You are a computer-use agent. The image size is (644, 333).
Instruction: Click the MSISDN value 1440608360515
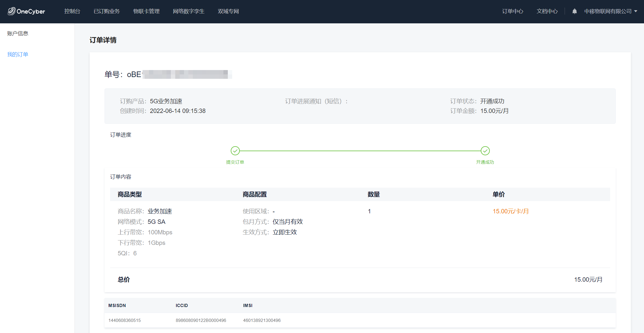125,320
